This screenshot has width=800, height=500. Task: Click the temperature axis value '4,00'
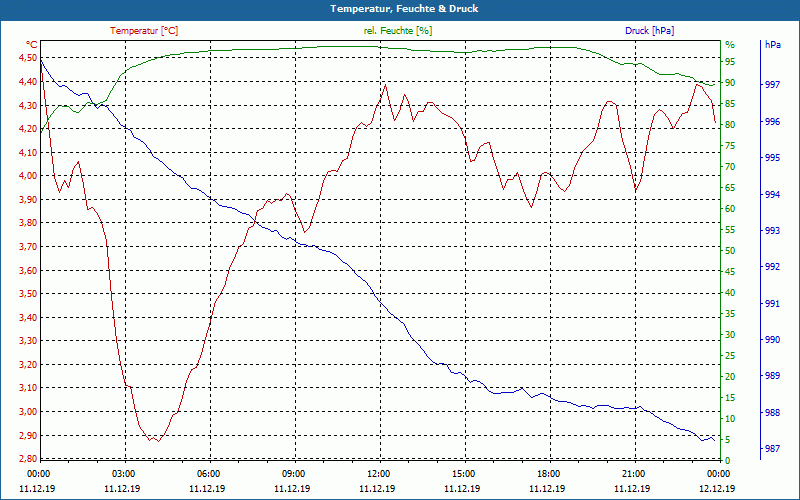click(28, 176)
